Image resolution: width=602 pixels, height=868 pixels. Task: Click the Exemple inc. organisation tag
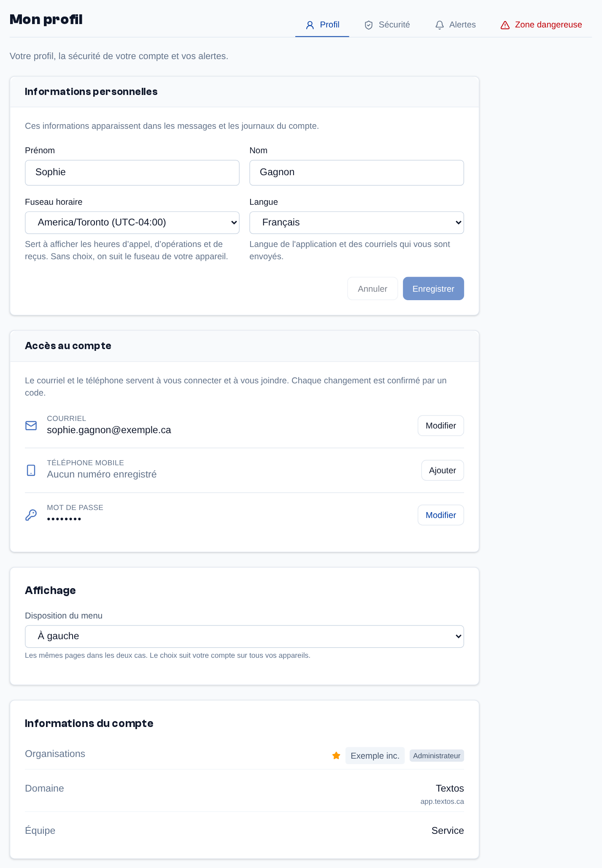pyautogui.click(x=375, y=756)
